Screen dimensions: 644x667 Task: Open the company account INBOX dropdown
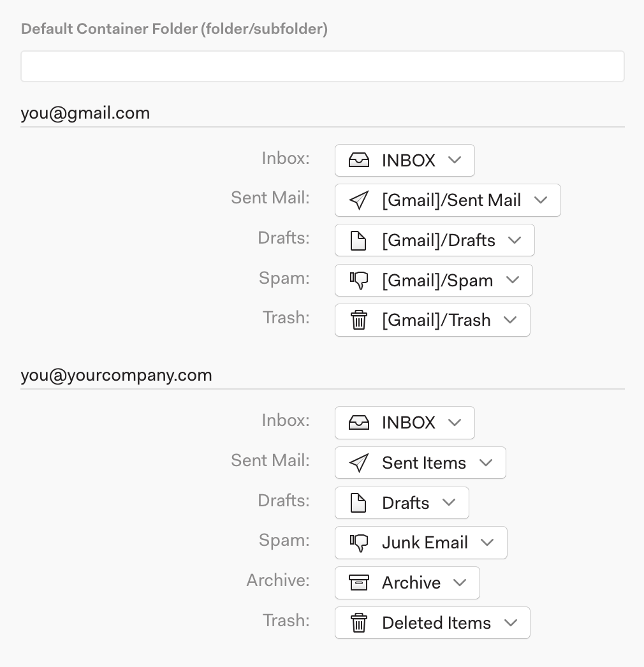pos(404,423)
